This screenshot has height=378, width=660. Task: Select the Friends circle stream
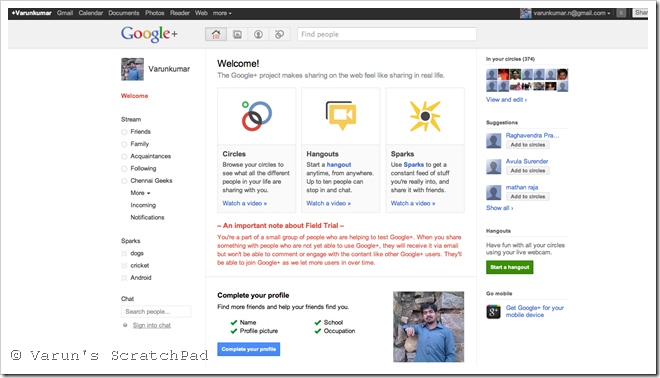pyautogui.click(x=140, y=132)
